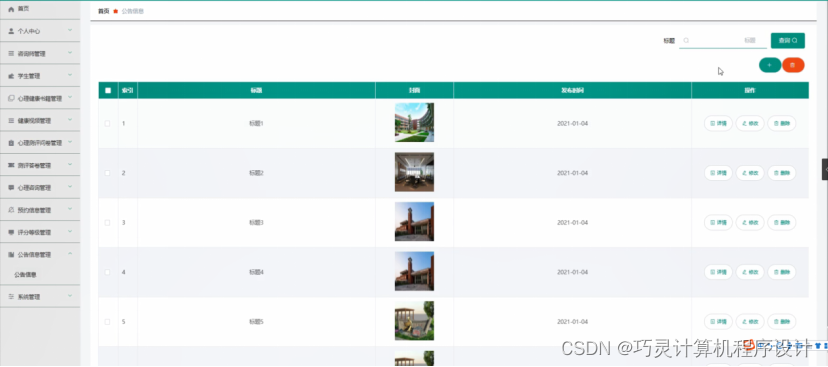
Task: Select the 公告信息 submenu item
Action: pos(25,275)
